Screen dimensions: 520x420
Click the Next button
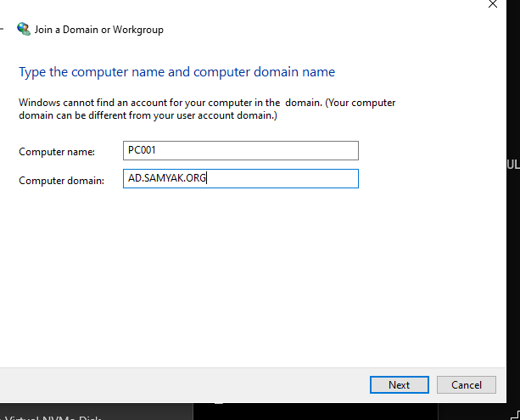[x=400, y=385]
